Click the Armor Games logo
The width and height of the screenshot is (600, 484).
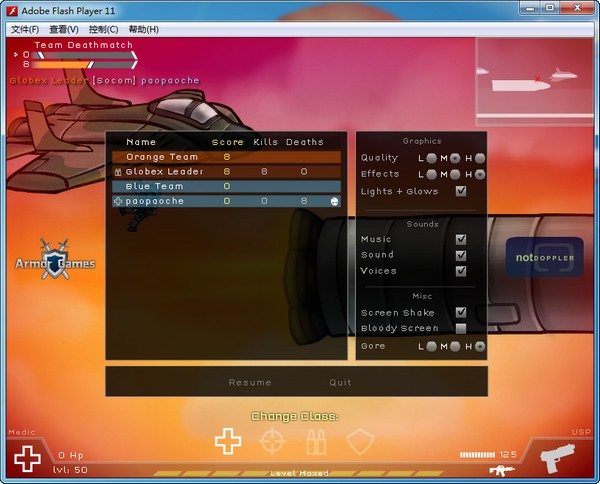click(x=55, y=258)
